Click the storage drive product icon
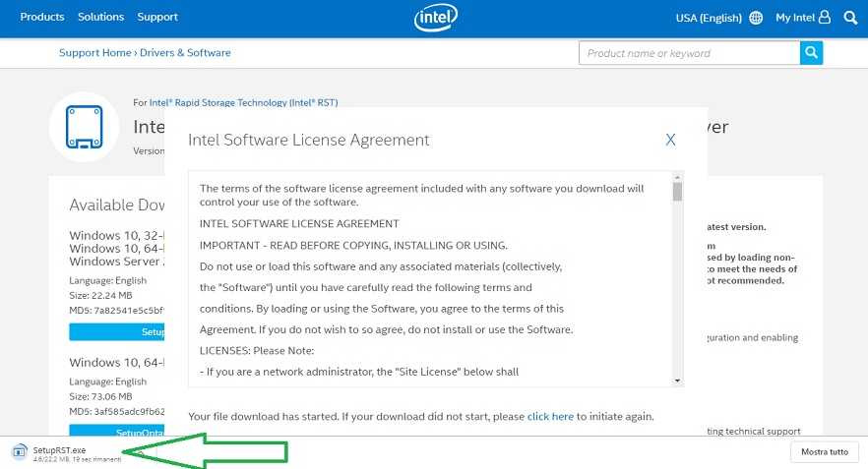This screenshot has height=469, width=868. click(85, 127)
